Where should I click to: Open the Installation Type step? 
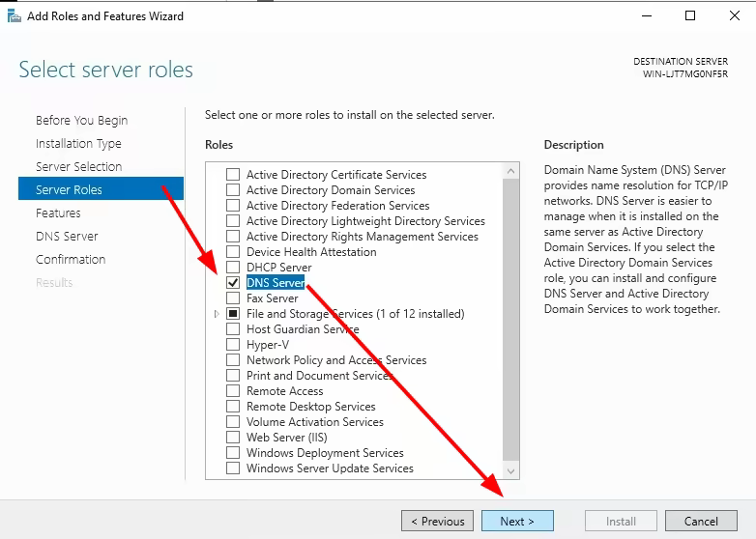coord(78,144)
